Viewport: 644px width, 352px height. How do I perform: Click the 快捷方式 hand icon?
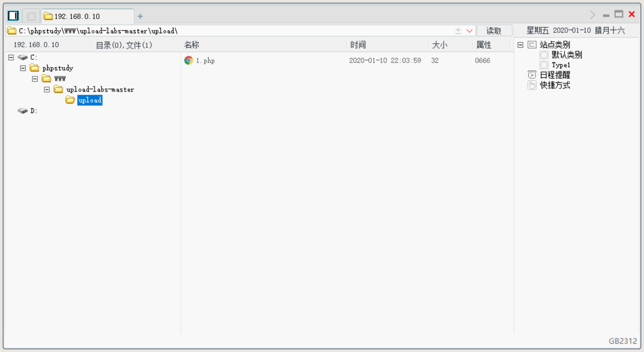click(x=532, y=85)
